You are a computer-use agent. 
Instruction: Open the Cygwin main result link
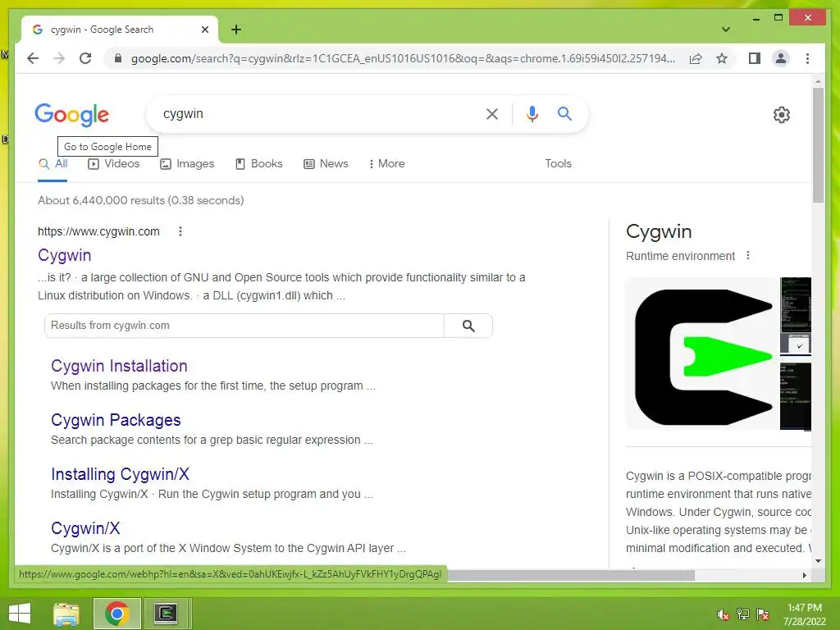point(64,255)
